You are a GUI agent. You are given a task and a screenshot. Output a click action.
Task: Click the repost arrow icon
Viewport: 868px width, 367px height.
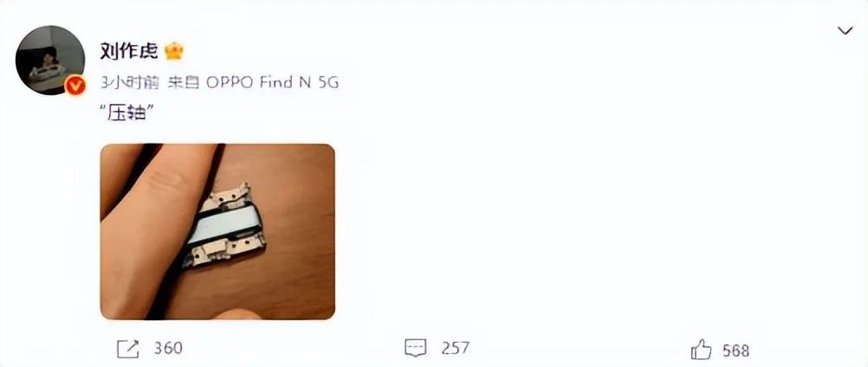(128, 348)
